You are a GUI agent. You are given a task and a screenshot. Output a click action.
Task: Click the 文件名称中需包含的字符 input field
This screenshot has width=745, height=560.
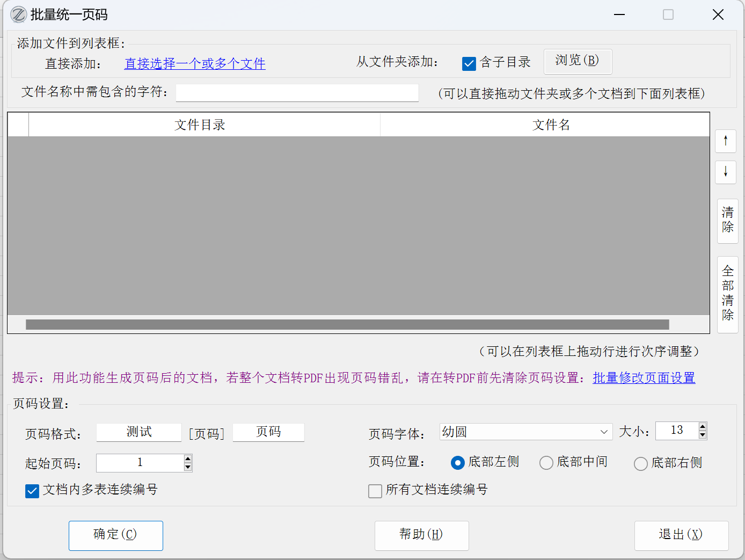pos(297,93)
